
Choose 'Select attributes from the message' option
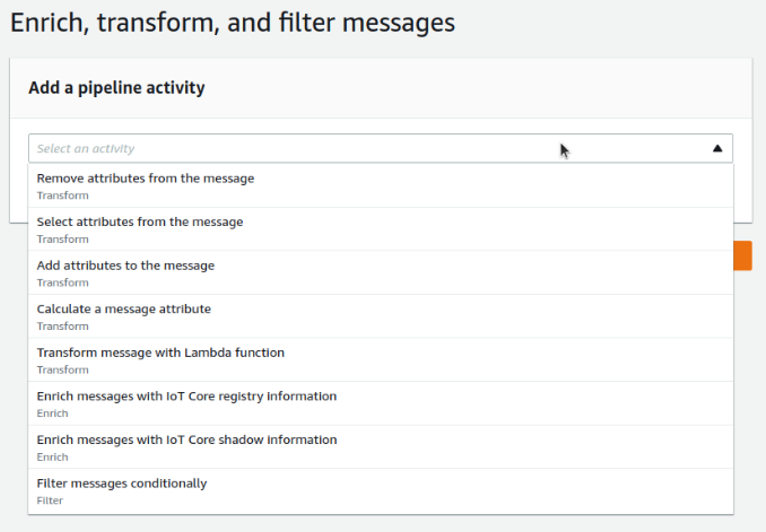140,222
